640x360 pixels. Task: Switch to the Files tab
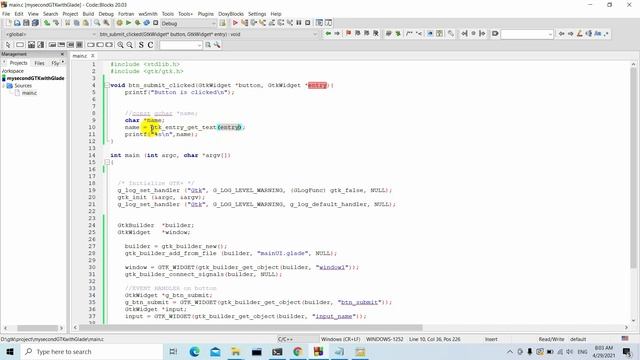(39, 63)
